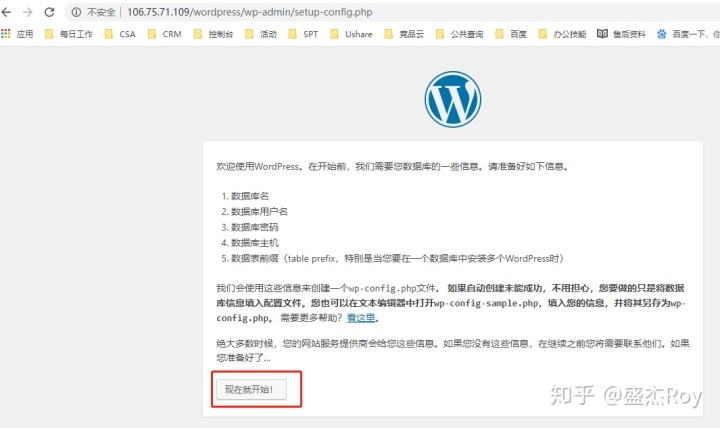Image resolution: width=720 pixels, height=428 pixels.
Task: Select list item 5. 数据表前缀 table prefix
Action: pos(393,259)
